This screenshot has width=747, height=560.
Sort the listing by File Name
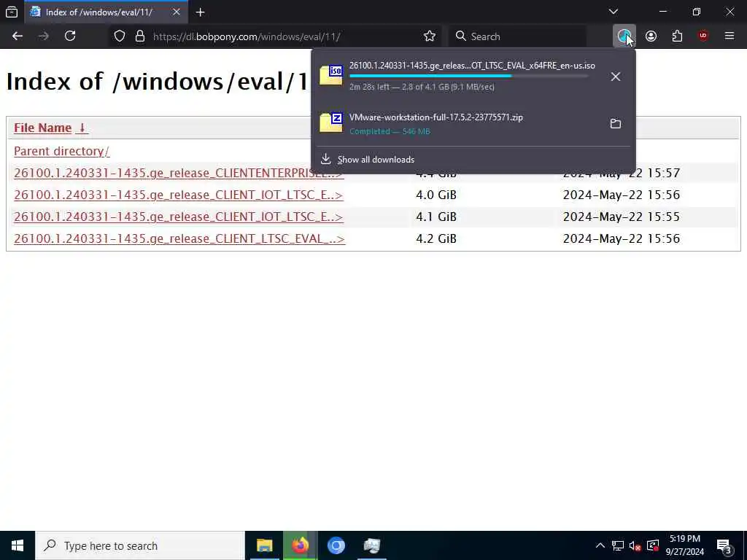coord(43,128)
